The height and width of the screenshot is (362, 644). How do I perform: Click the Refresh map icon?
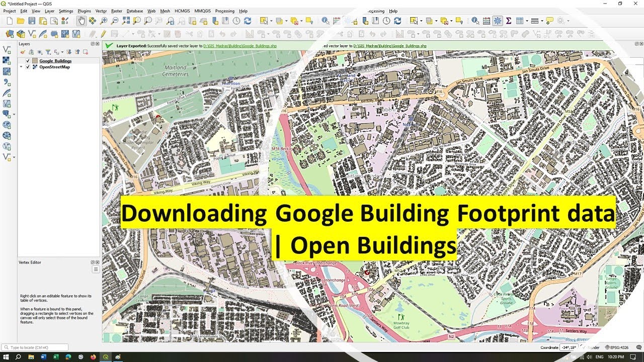click(x=247, y=21)
